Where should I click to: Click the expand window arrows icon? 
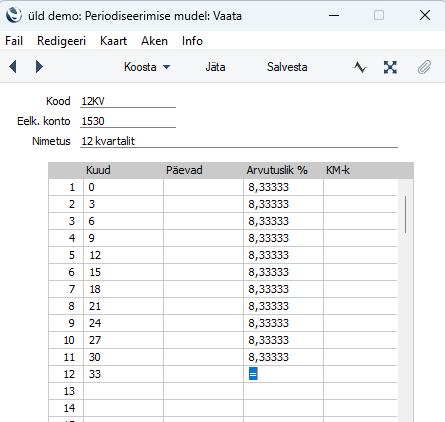pyautogui.click(x=390, y=67)
